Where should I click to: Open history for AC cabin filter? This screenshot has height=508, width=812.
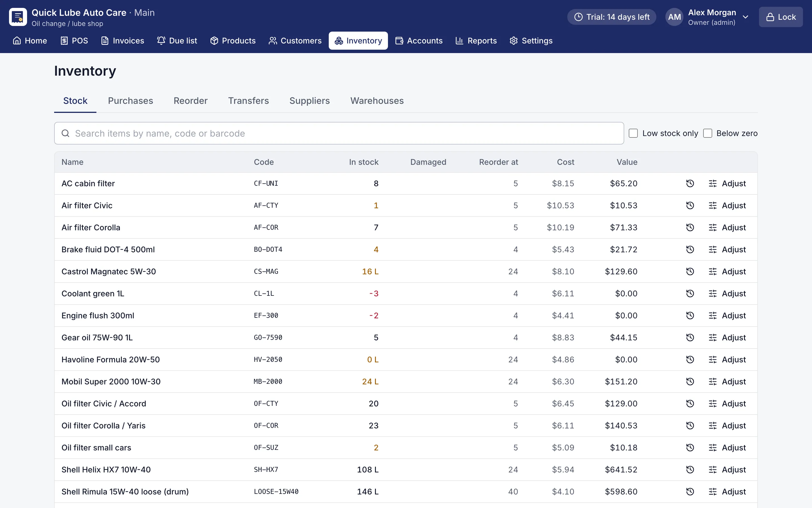point(690,183)
